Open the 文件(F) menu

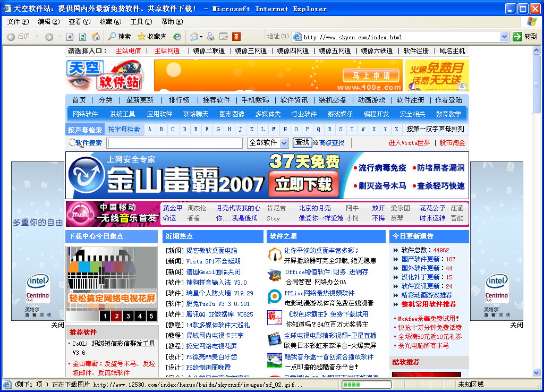(x=18, y=21)
